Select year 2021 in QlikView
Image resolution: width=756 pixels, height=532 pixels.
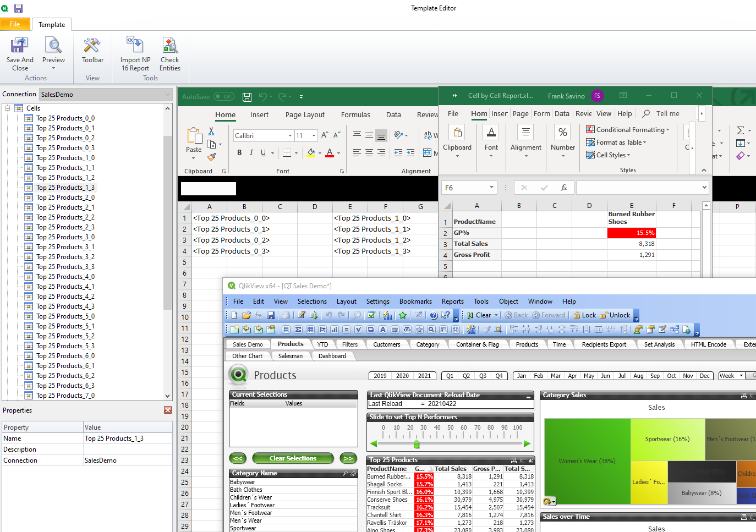point(424,376)
